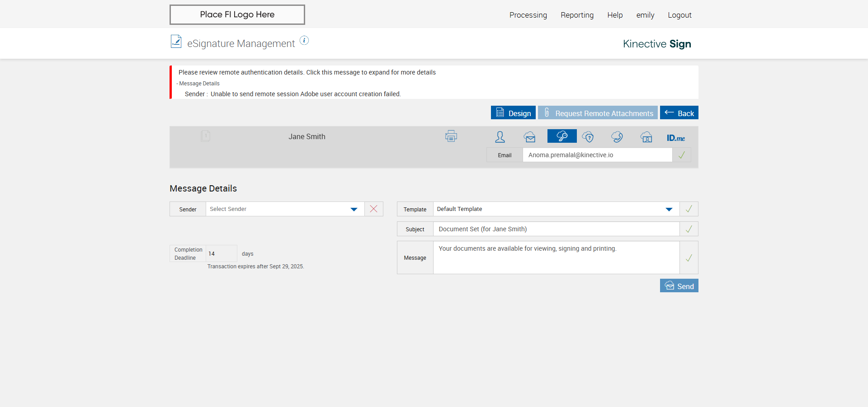The image size is (868, 407).
Task: Select the cloud photo ID authentication icon
Action: 646,136
